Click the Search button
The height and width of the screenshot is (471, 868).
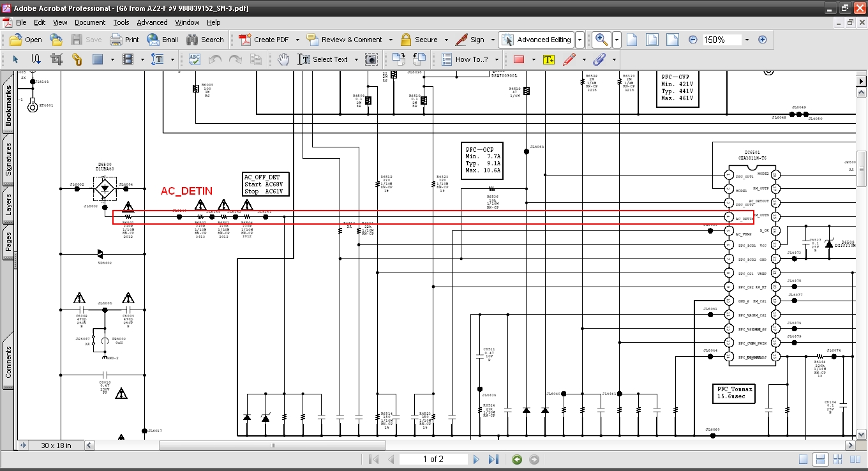pyautogui.click(x=205, y=40)
